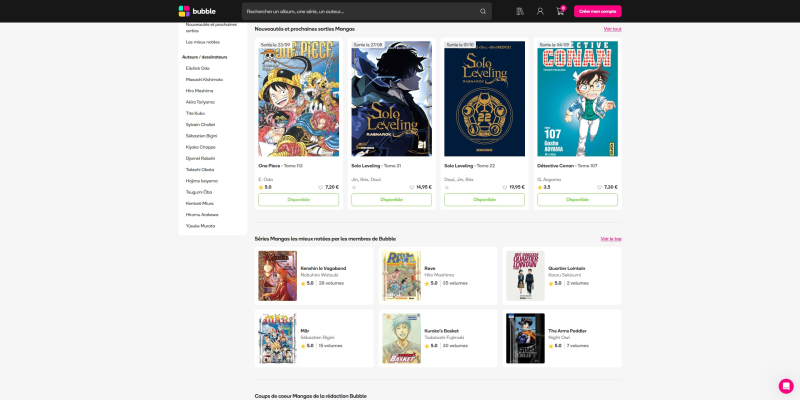Viewport: 800px width, 400px height.
Task: Open Kuroko's Basket series thumbnail
Action: [x=402, y=338]
